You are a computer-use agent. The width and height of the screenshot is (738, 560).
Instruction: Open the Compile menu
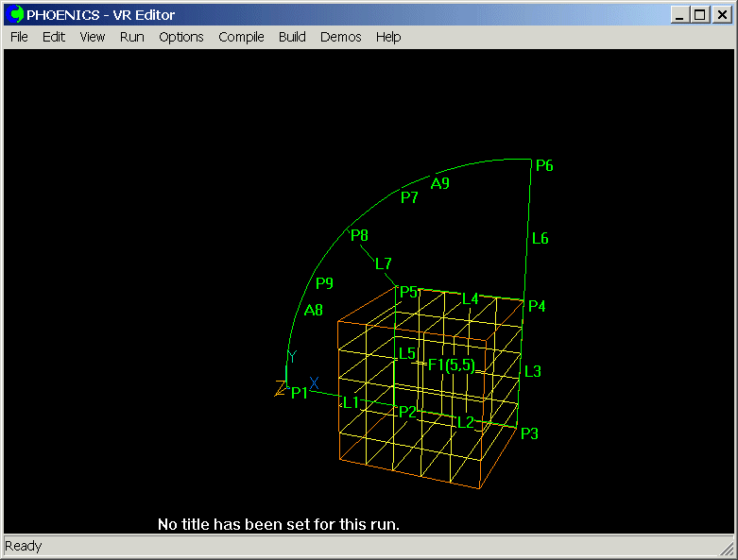click(241, 37)
